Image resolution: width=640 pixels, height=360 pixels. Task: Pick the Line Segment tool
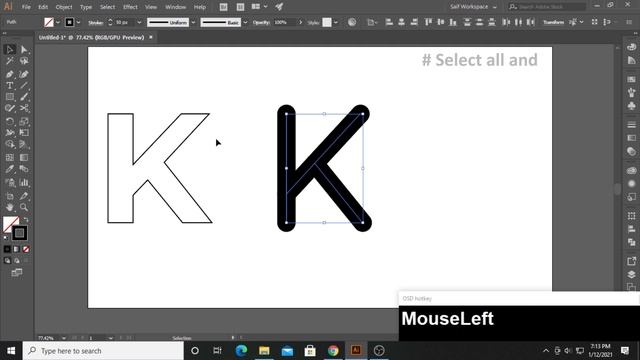coord(24,86)
